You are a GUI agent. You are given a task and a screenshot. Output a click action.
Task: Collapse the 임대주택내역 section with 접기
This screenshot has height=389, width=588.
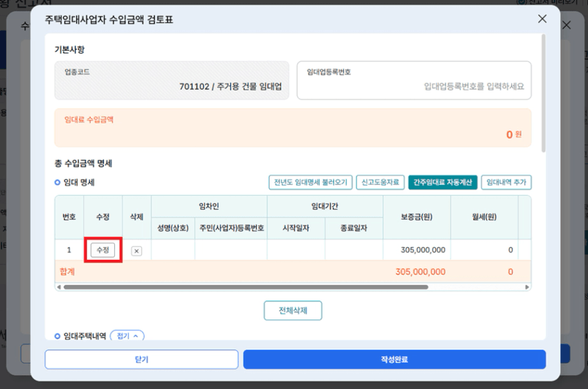click(x=126, y=335)
